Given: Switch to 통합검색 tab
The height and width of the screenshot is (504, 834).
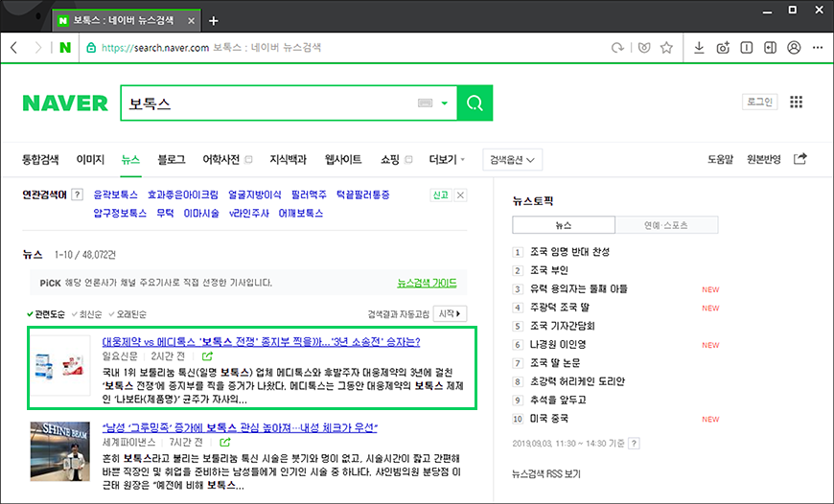Looking at the screenshot, I should pyautogui.click(x=40, y=159).
